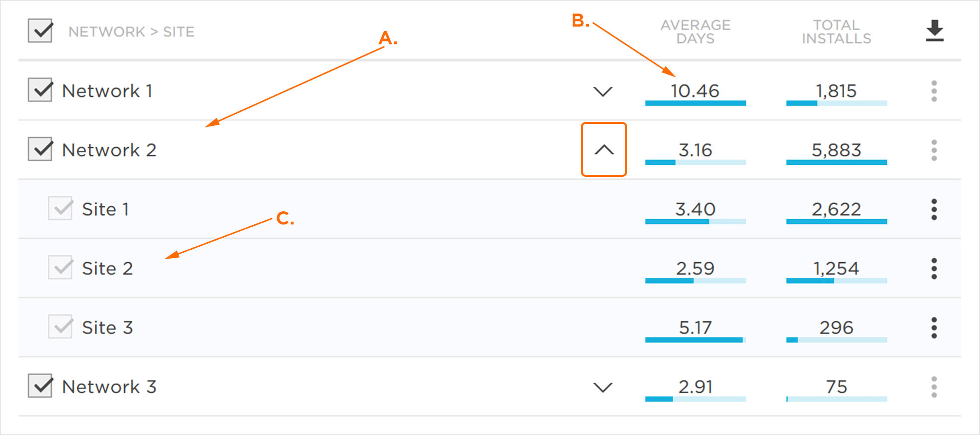Sort by Total Installs column header

click(x=836, y=31)
